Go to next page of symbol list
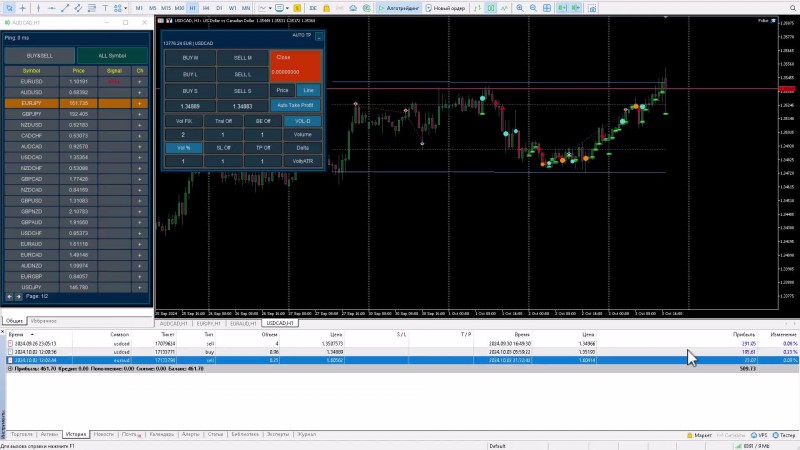The height and width of the screenshot is (450, 800). point(19,296)
